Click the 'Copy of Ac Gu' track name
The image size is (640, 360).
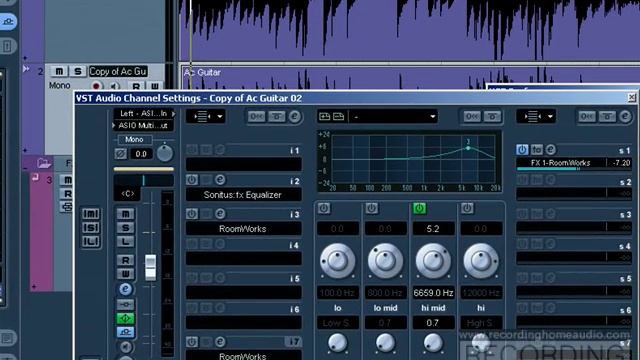click(118, 71)
